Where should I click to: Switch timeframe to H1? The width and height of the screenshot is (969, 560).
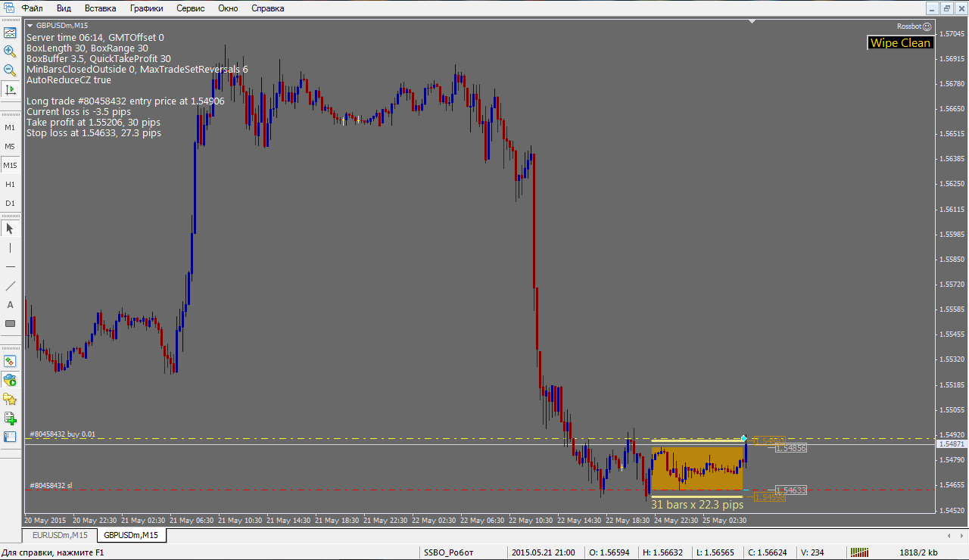pyautogui.click(x=10, y=184)
